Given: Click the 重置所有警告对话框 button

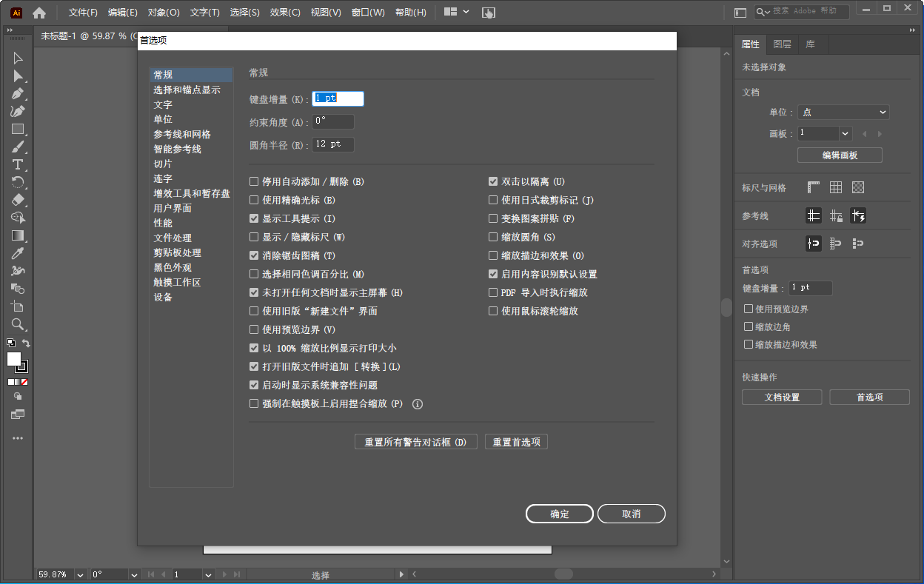Looking at the screenshot, I should click(415, 441).
